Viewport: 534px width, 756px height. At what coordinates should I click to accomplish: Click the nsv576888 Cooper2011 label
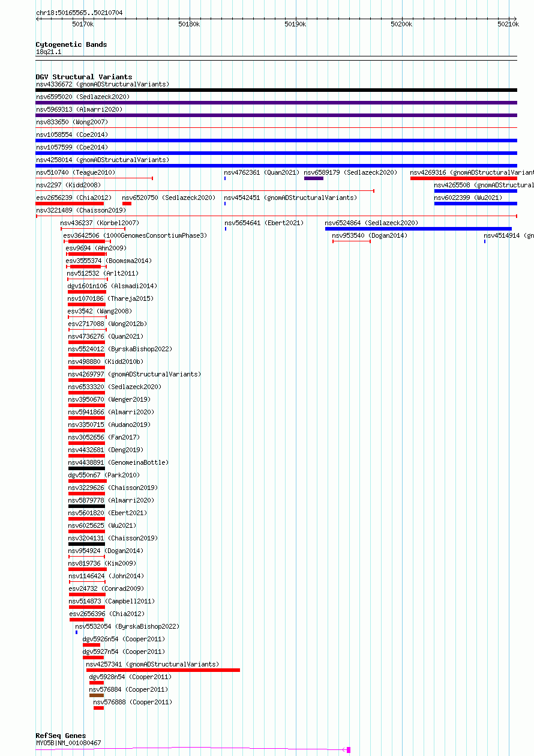pyautogui.click(x=133, y=702)
